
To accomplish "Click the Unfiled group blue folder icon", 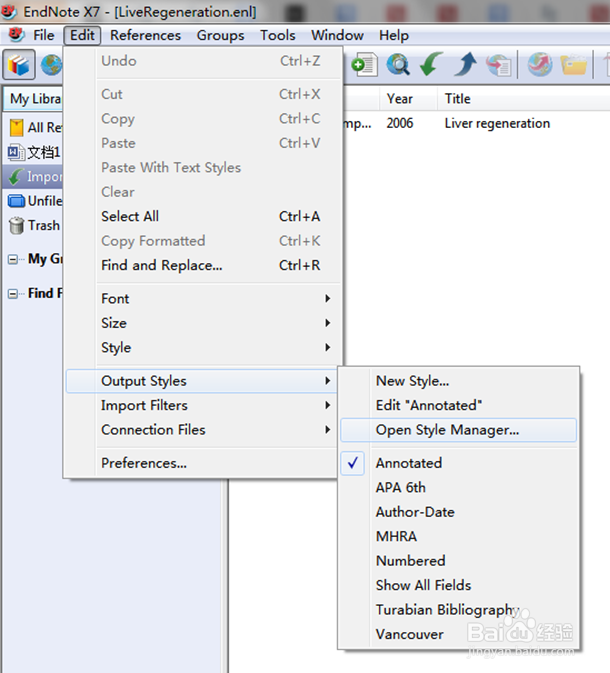I will (16, 201).
